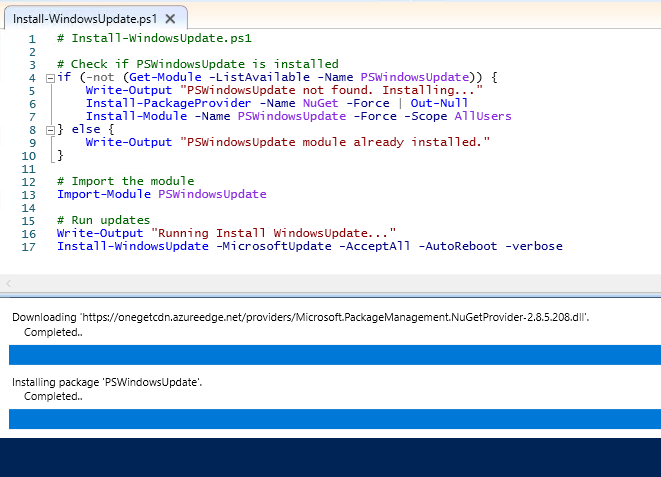The width and height of the screenshot is (661, 477).
Task: Click '-AcceptAll' parameter on line 17
Action: click(x=375, y=247)
